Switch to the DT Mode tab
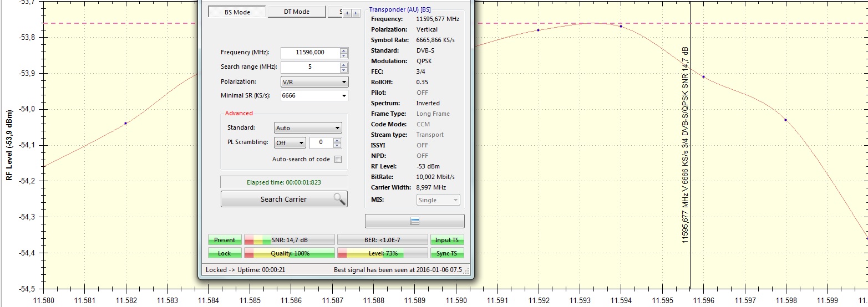 [x=297, y=12]
